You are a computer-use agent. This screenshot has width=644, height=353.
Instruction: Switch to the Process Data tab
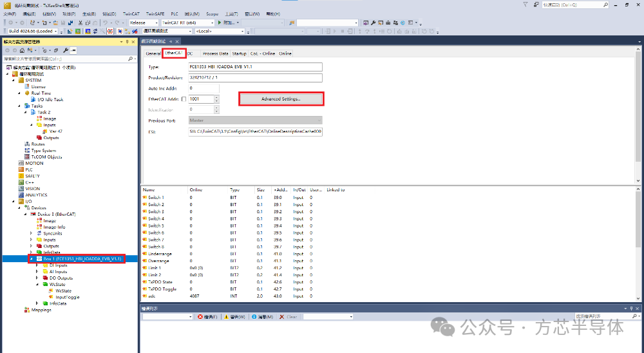215,53
